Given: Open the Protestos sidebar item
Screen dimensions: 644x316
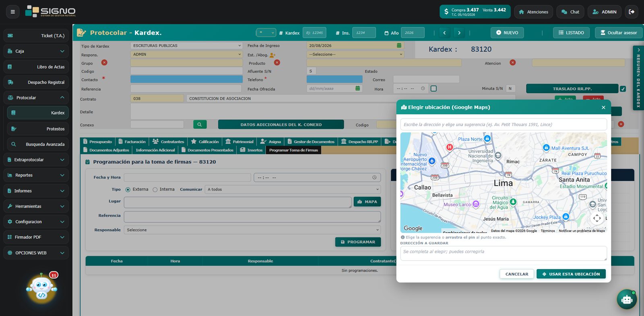Looking at the screenshot, I should pos(38,129).
